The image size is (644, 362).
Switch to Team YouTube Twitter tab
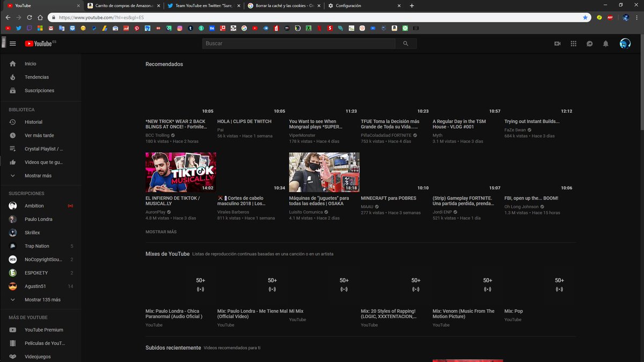204,5
